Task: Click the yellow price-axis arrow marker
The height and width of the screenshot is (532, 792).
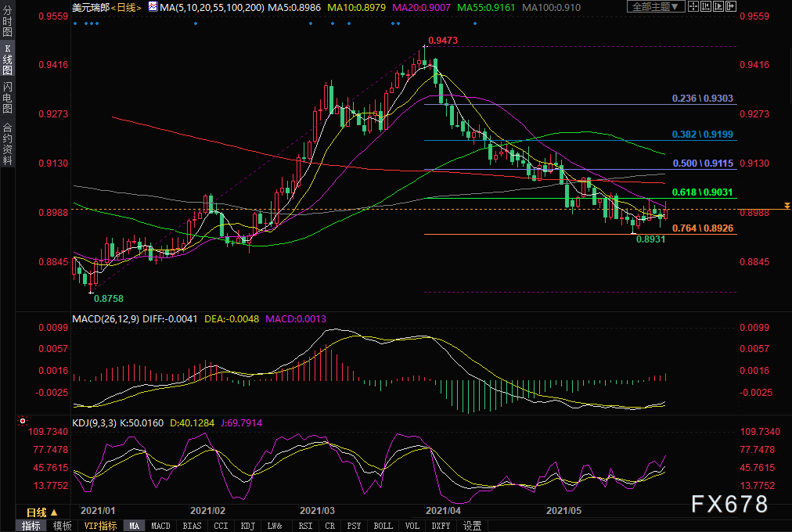Action: (x=787, y=206)
